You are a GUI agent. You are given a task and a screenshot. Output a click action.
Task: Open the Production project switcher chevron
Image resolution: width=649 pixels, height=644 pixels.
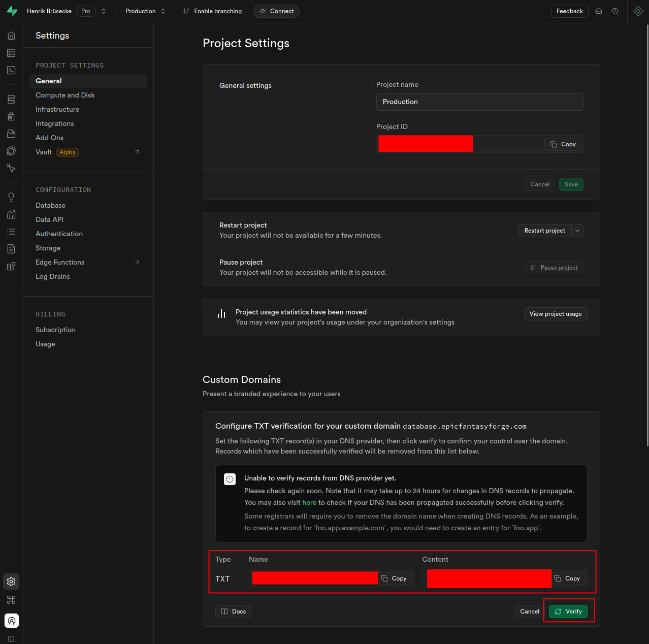pyautogui.click(x=163, y=11)
